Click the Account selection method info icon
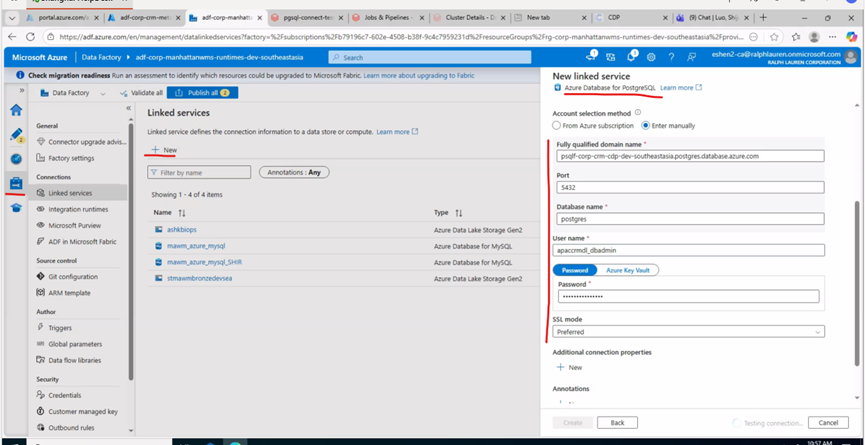865x445 pixels. tap(638, 113)
